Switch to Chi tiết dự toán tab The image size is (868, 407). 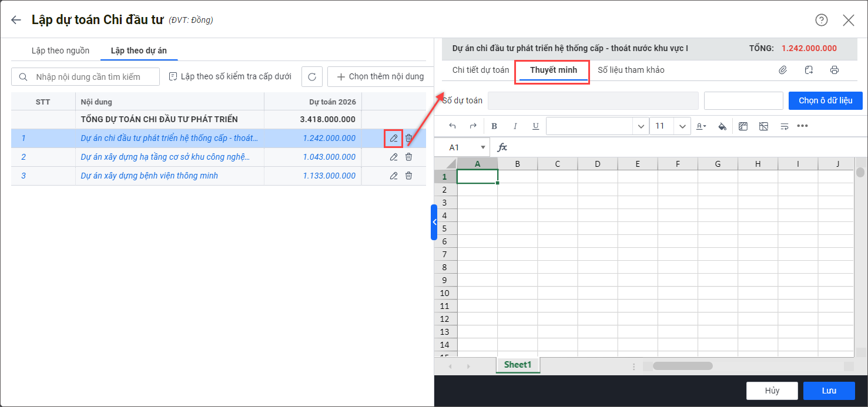click(x=481, y=70)
